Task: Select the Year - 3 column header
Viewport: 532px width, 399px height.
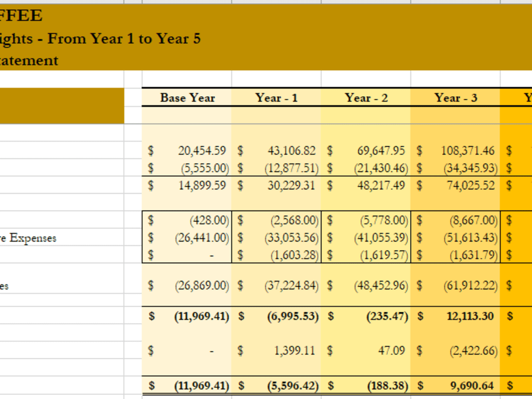Action: (x=456, y=98)
